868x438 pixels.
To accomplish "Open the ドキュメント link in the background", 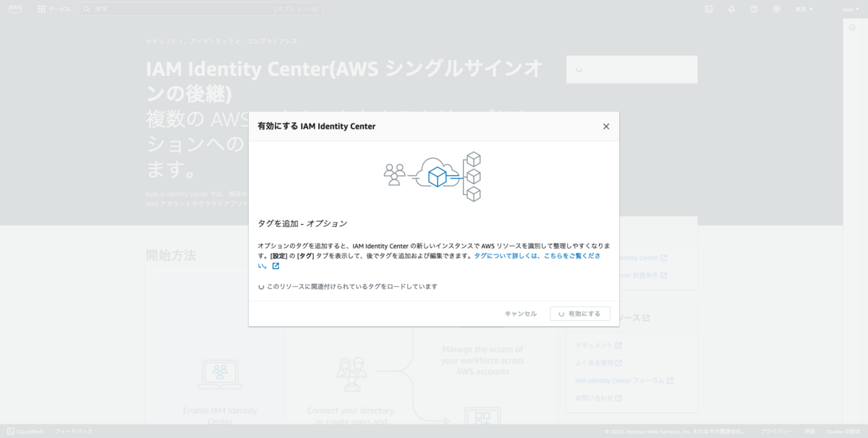I will click(594, 345).
